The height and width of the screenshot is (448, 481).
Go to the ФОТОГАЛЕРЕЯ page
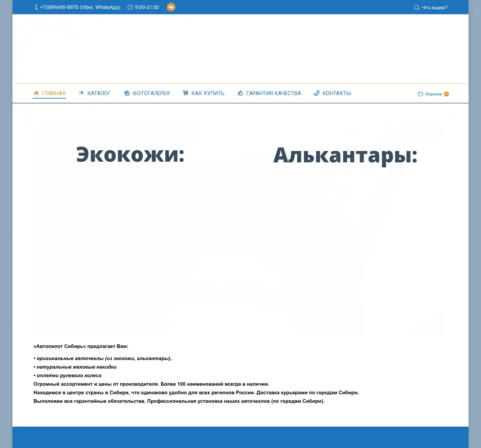[x=151, y=93]
